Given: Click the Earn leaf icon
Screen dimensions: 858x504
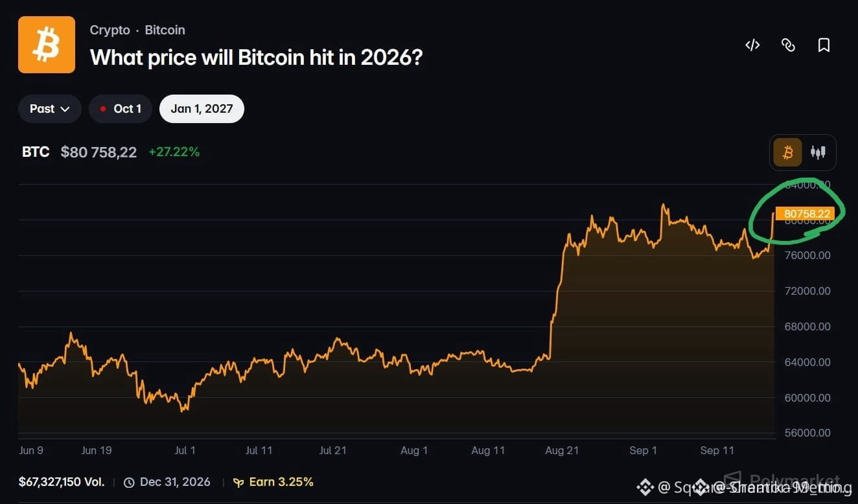Looking at the screenshot, I should pos(238,483).
